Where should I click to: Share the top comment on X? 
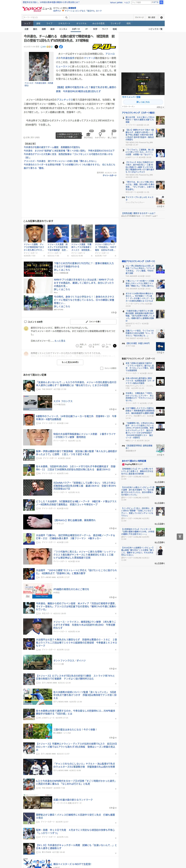[x=114, y=346]
